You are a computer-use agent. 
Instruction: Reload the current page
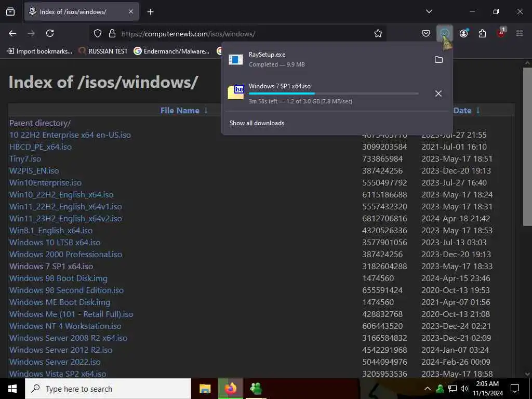click(x=50, y=33)
